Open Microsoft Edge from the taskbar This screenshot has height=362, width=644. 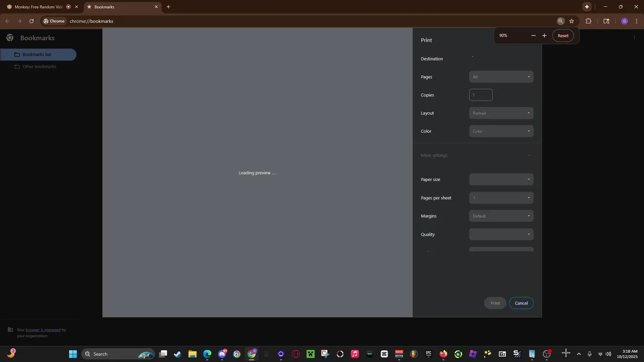click(207, 354)
